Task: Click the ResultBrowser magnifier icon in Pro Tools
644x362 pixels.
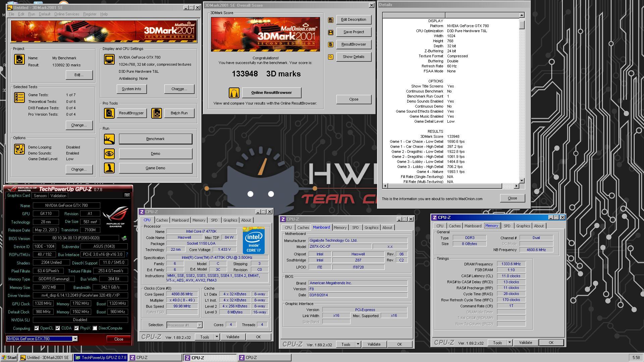Action: (x=109, y=113)
